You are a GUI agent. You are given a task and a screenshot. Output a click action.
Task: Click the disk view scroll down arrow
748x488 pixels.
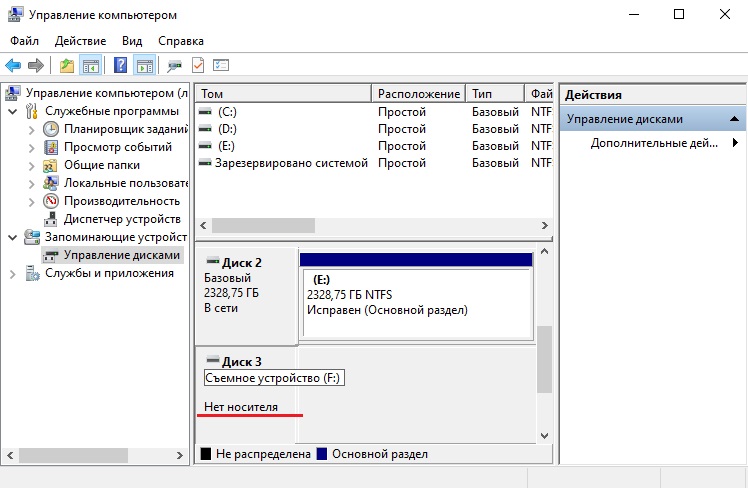544,436
